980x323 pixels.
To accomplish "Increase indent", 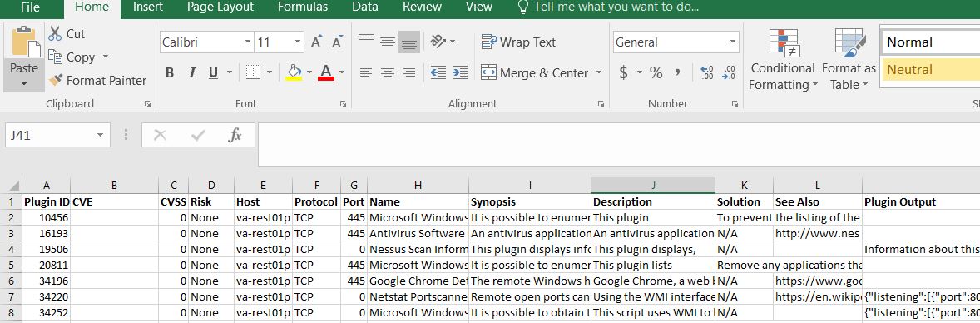I will pyautogui.click(x=460, y=72).
